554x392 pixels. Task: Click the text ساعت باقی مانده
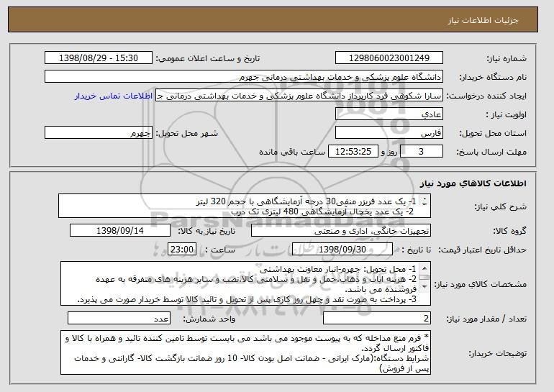point(292,152)
